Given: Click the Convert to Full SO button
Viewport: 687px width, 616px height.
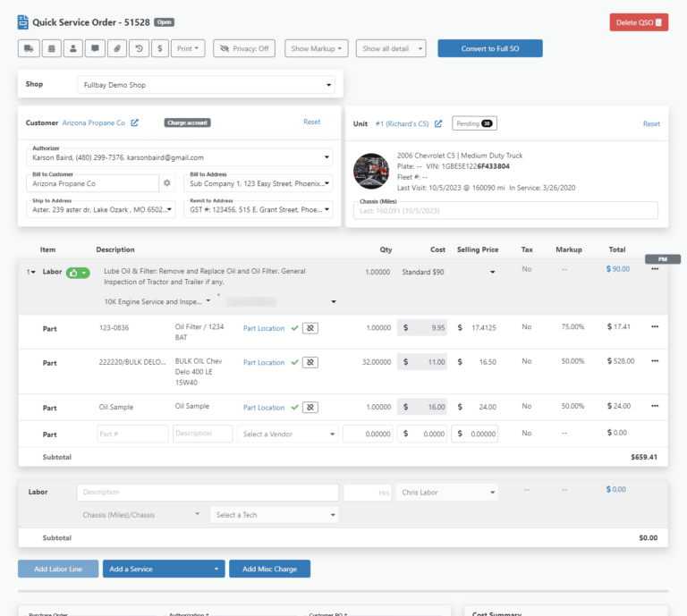Looking at the screenshot, I should (x=489, y=48).
